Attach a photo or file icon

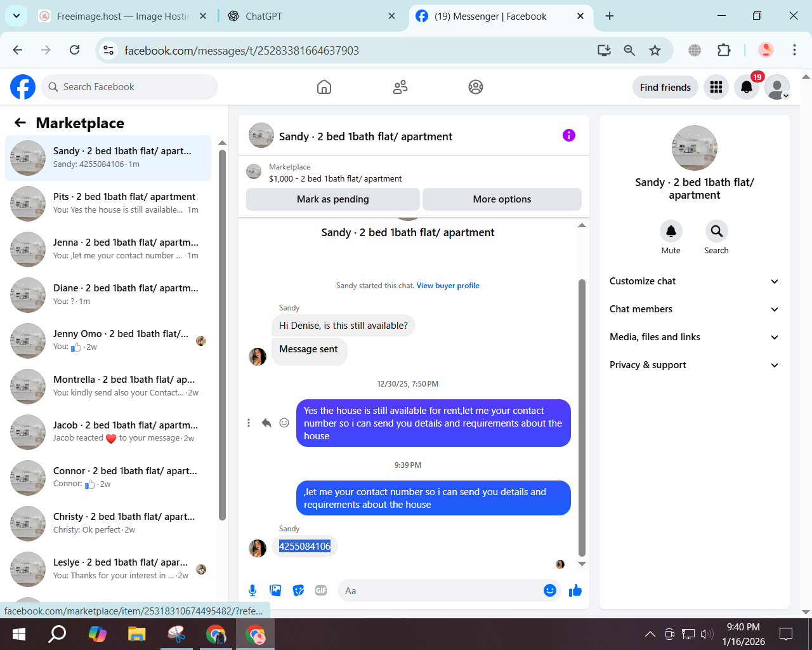(x=275, y=590)
